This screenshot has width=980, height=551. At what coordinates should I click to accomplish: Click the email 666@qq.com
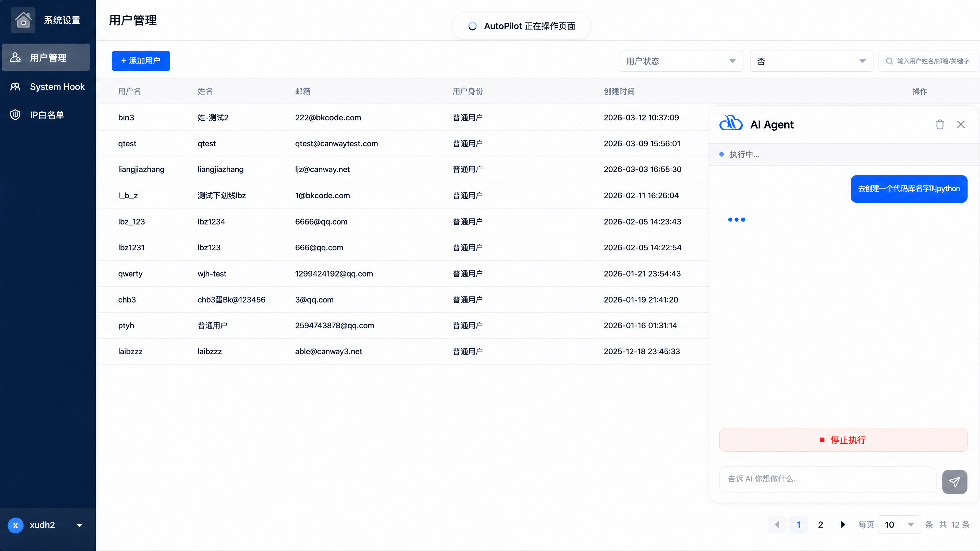pyautogui.click(x=319, y=247)
